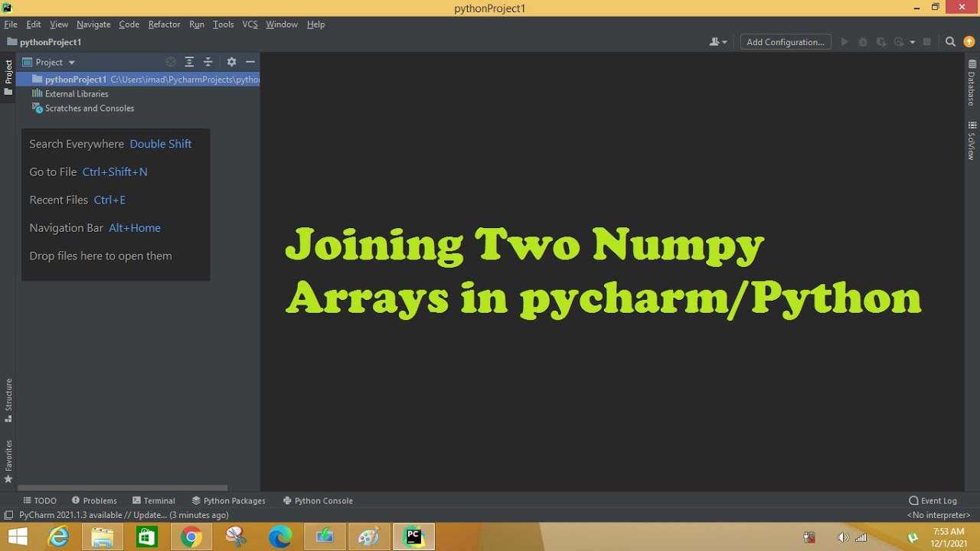This screenshot has width=980, height=551.
Task: Click the Select Opened File target icon
Action: coord(171,62)
